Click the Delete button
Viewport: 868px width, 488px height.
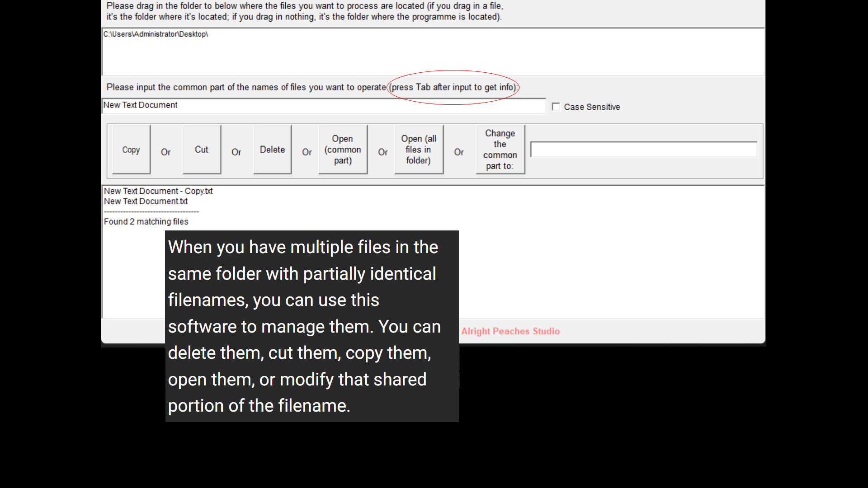pos(272,149)
